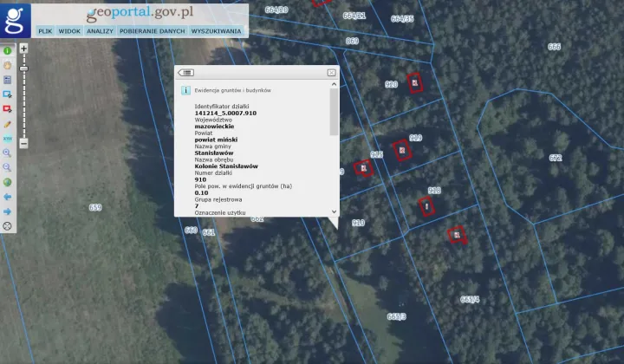Image resolution: width=624 pixels, height=364 pixels.
Task: Click the popup scrollbar thumb
Action: 334,112
